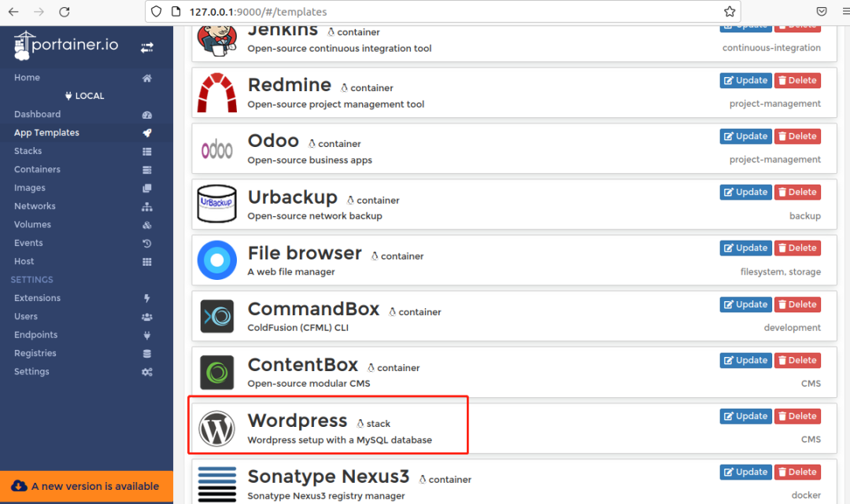The image size is (850, 504).
Task: Update the File browser template
Action: 745,248
